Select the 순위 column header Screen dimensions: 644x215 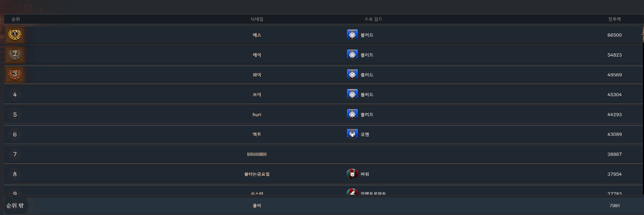click(16, 19)
